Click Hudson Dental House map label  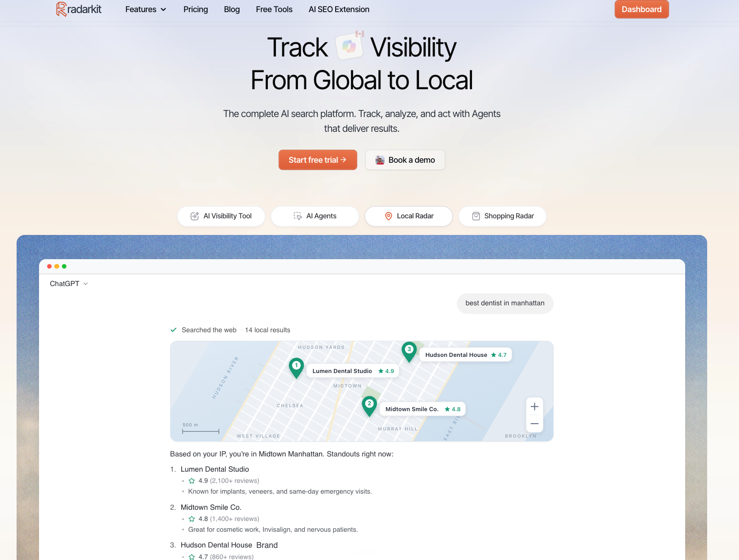point(466,355)
